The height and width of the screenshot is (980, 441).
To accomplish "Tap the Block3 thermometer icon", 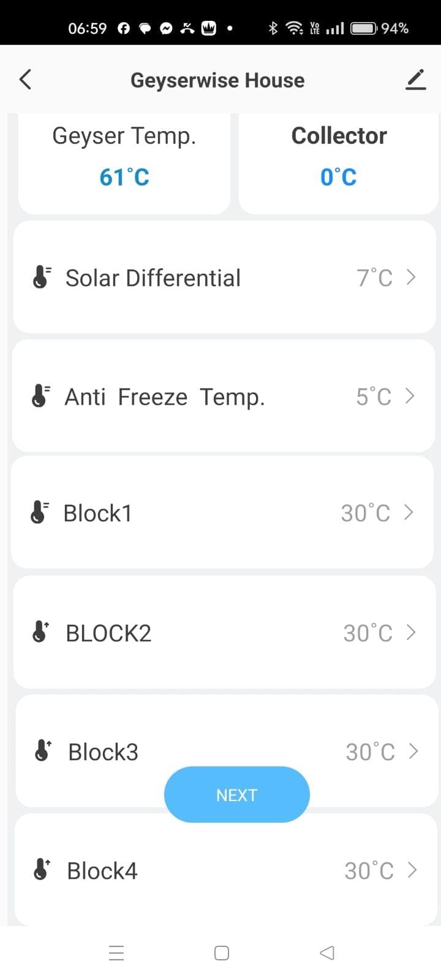I will tap(42, 751).
